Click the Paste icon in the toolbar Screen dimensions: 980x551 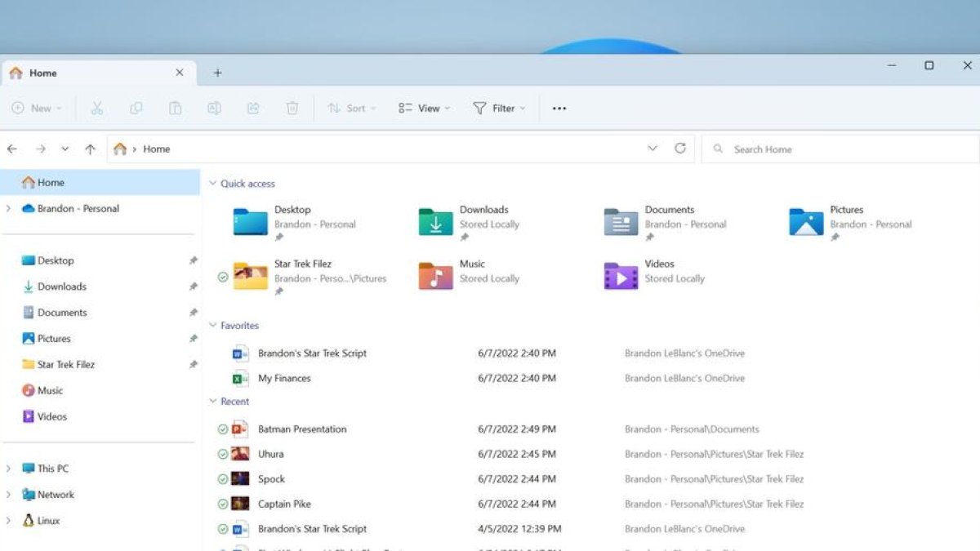[176, 107]
